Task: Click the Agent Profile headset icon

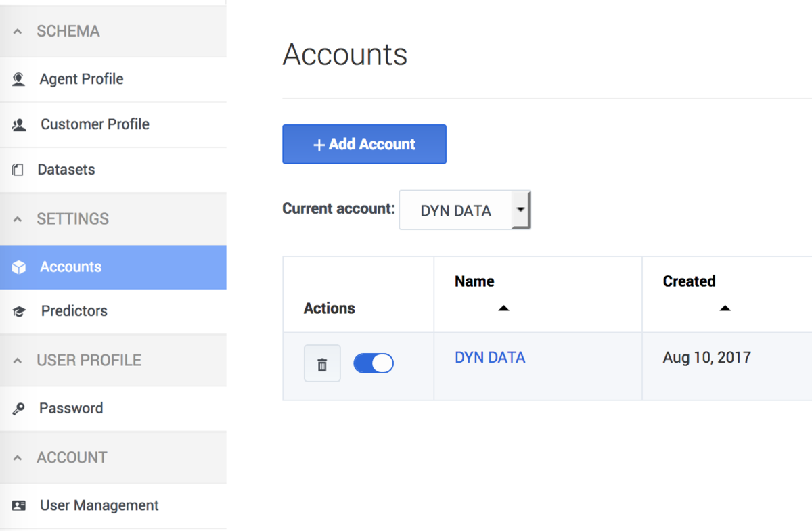Action: (x=19, y=79)
